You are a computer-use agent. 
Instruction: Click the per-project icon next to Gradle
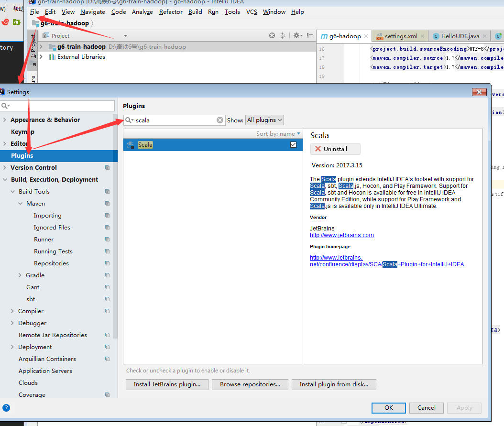(108, 275)
